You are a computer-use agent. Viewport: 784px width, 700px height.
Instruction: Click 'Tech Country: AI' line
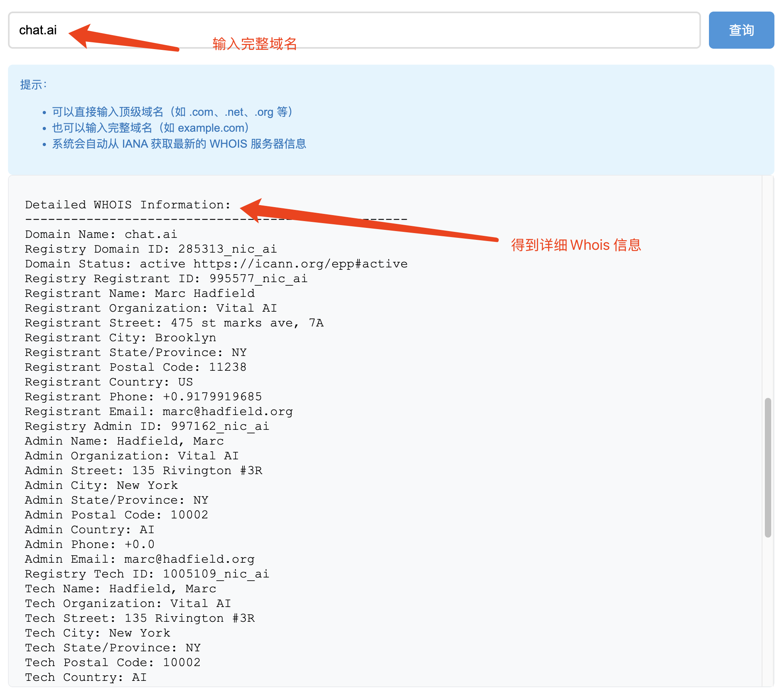[x=86, y=677]
